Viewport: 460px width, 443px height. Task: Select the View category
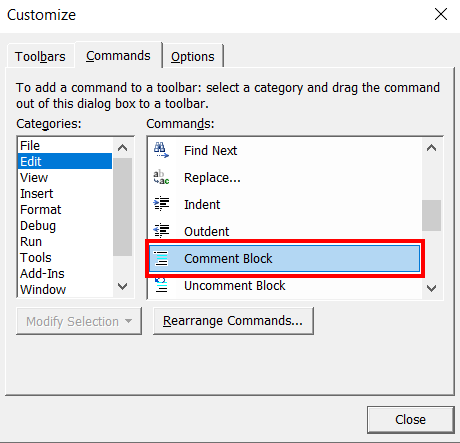tap(65, 177)
